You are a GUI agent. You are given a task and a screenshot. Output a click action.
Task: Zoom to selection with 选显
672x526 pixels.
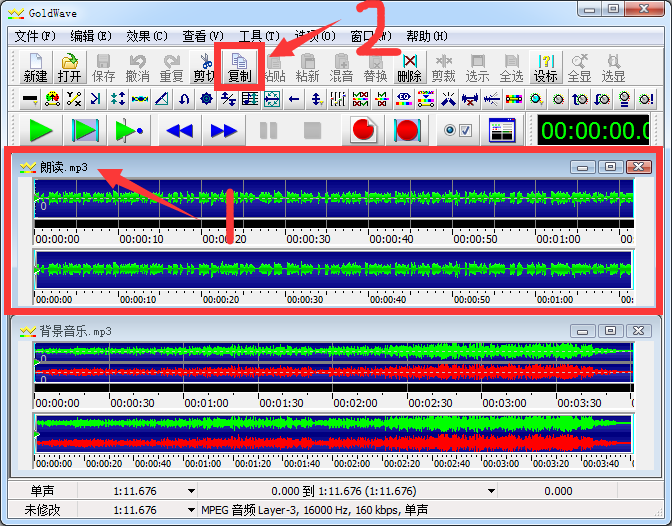click(613, 67)
